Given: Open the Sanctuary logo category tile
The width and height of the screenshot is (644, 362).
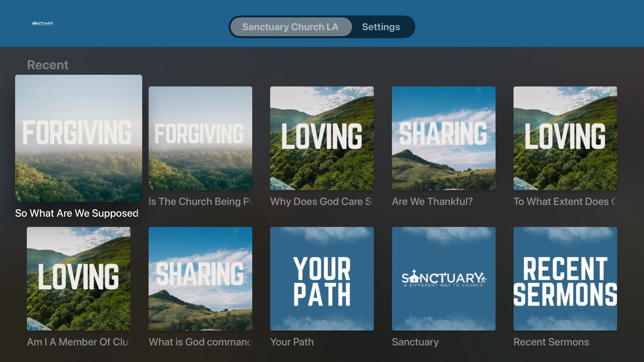Looking at the screenshot, I should (444, 279).
